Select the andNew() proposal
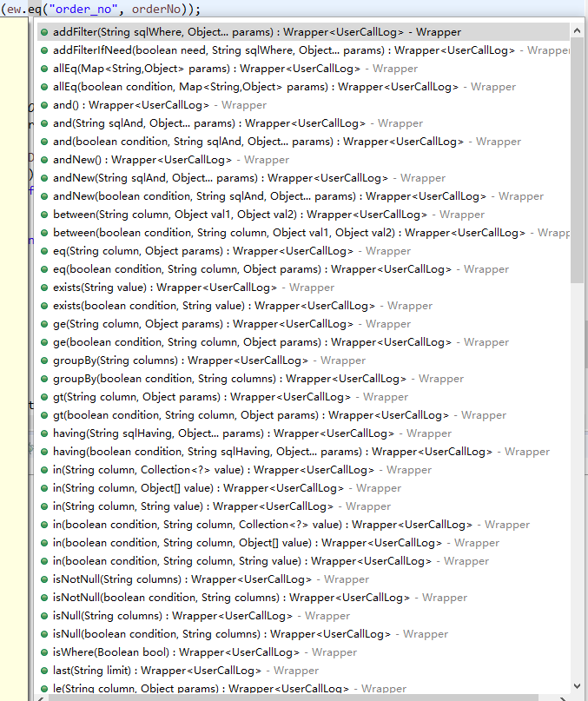The image size is (588, 701). (303, 160)
